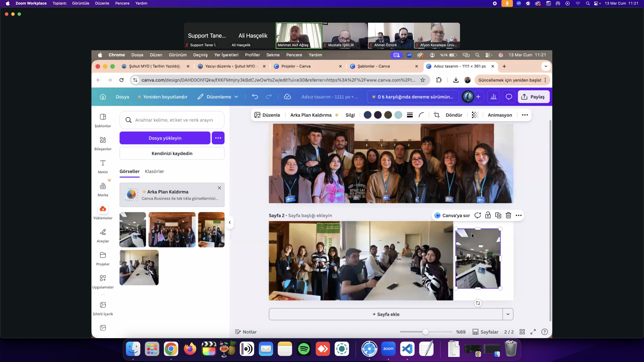Switch to the Klasörler tab

pos(155,171)
